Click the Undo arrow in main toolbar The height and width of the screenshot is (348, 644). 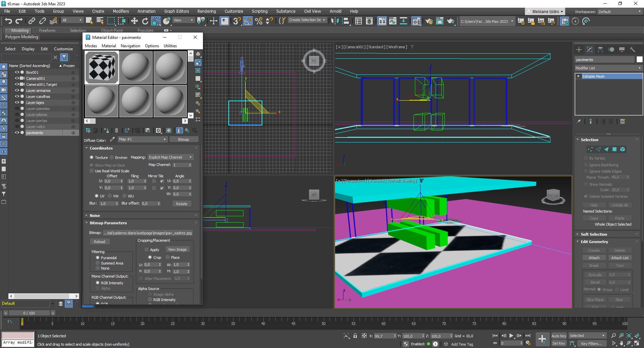point(8,21)
